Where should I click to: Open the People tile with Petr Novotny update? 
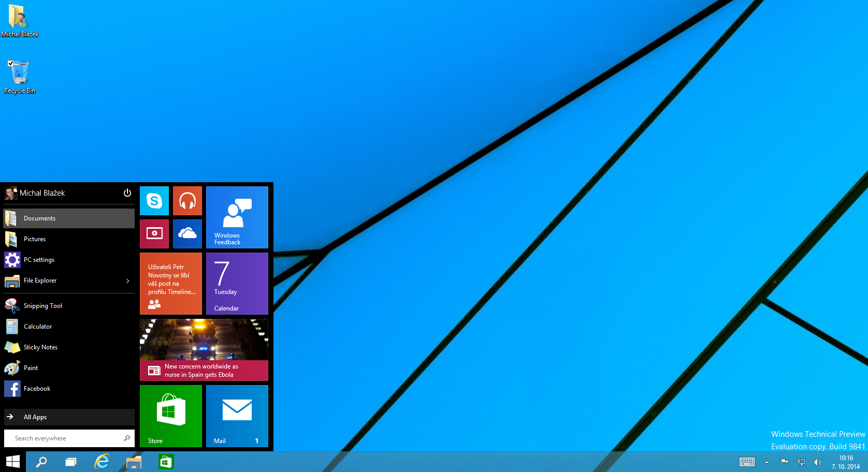pos(171,284)
